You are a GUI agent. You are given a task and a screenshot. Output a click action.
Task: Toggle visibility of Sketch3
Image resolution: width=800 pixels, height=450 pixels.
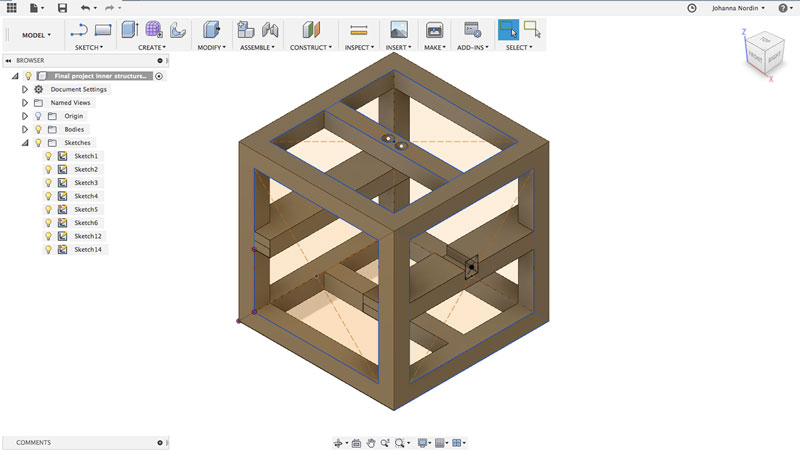point(48,183)
